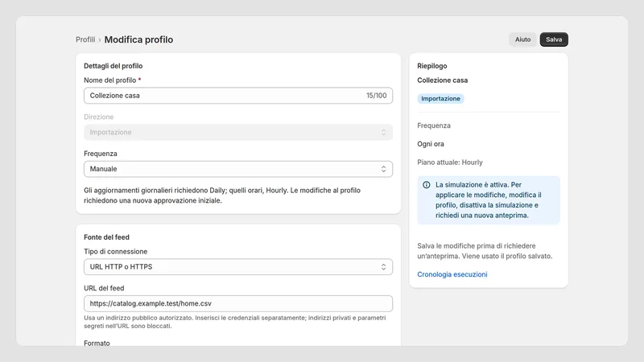Image resolution: width=644 pixels, height=362 pixels.
Task: Click the Importazione badge in summary
Action: tap(440, 98)
